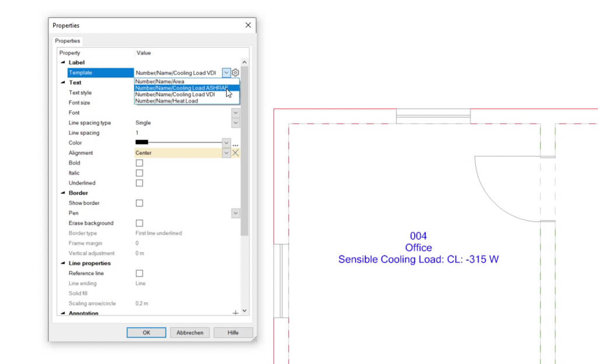598x364 pixels.
Task: Expand the Line spacing type dropdown
Action: (x=235, y=123)
